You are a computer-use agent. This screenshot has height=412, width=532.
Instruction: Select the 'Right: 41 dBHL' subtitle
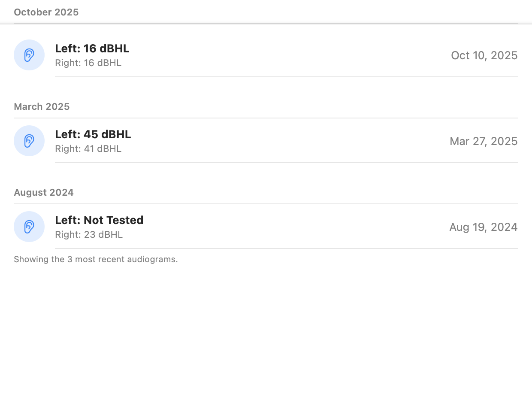click(88, 148)
